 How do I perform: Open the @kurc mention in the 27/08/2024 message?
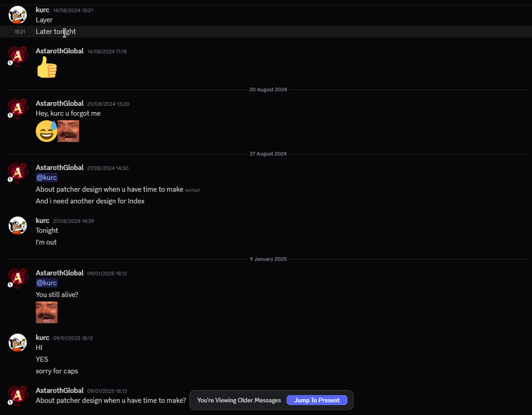47,177
